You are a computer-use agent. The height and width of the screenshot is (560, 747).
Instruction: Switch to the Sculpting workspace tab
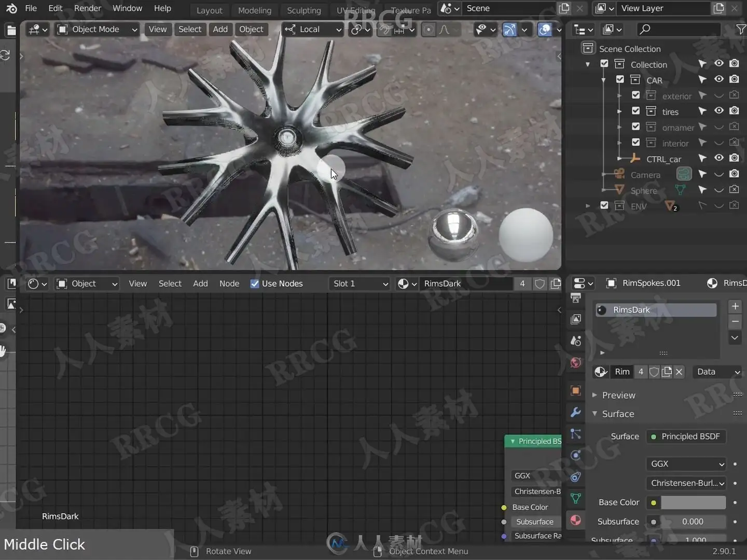point(304,10)
